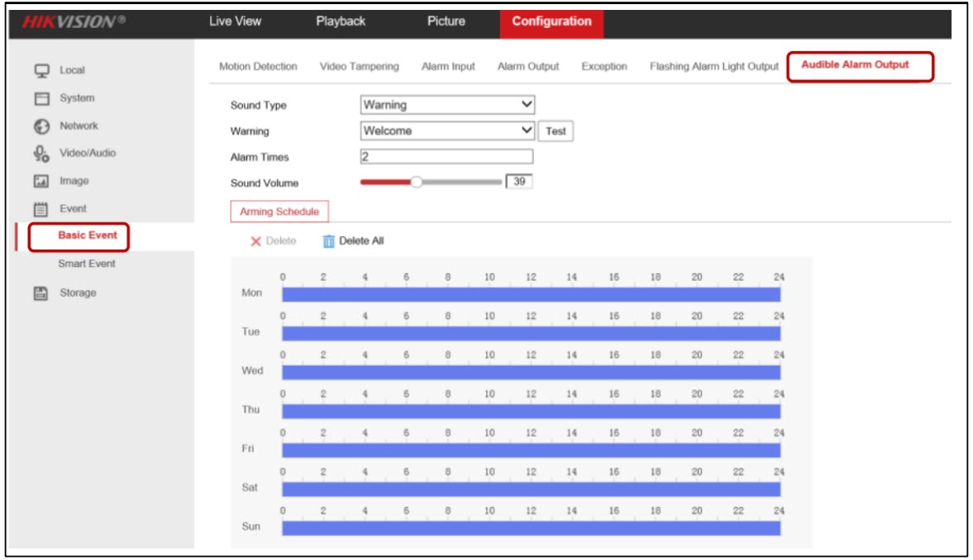973x560 pixels.
Task: Select the Network globe icon
Action: (41, 126)
